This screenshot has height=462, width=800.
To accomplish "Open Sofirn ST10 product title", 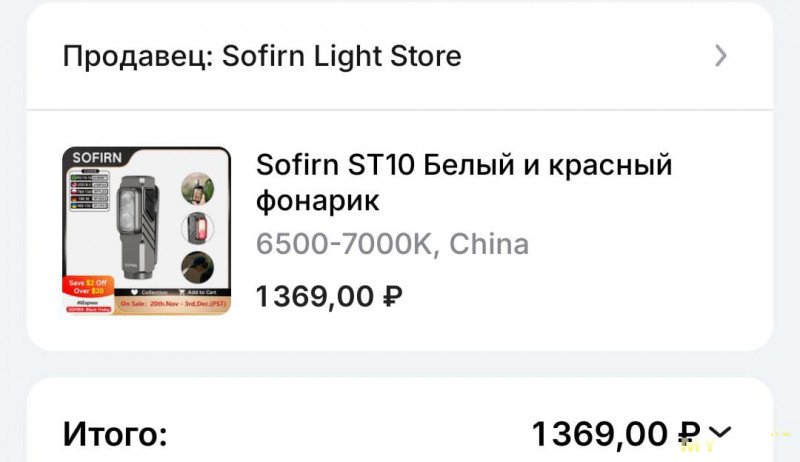I will click(464, 183).
